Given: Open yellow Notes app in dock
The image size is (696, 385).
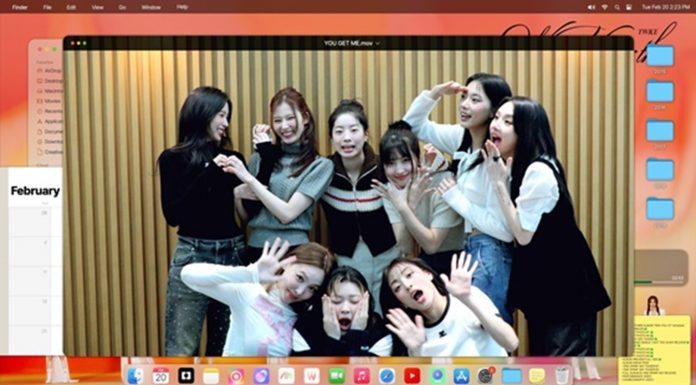Looking at the screenshot, I should tap(537, 376).
